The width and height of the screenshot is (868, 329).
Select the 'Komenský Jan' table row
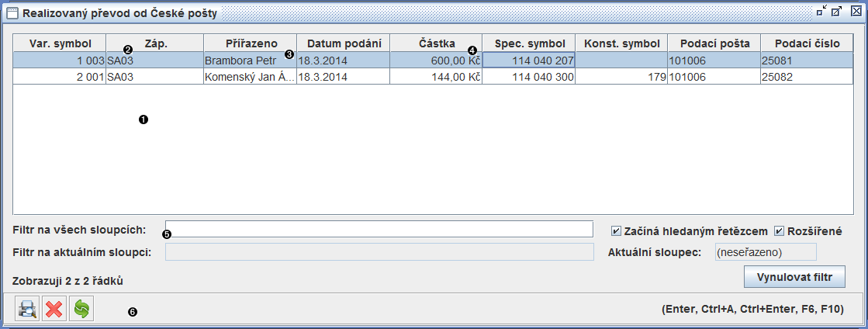(x=248, y=77)
